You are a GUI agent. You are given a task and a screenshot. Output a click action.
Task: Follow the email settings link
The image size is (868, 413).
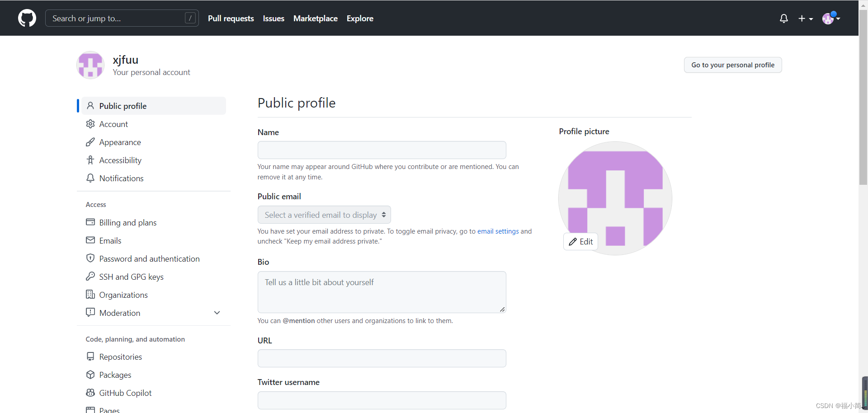click(x=498, y=231)
